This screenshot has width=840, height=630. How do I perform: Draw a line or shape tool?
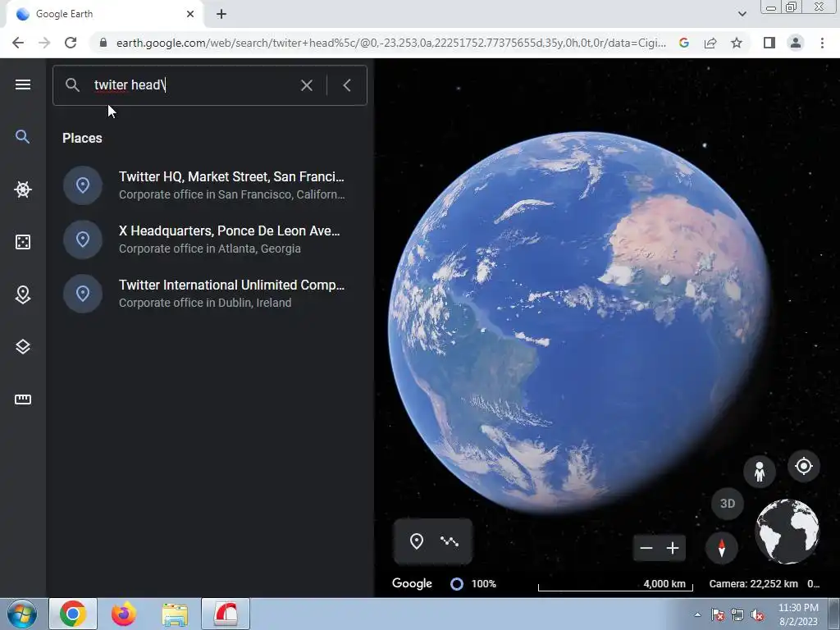tap(450, 541)
